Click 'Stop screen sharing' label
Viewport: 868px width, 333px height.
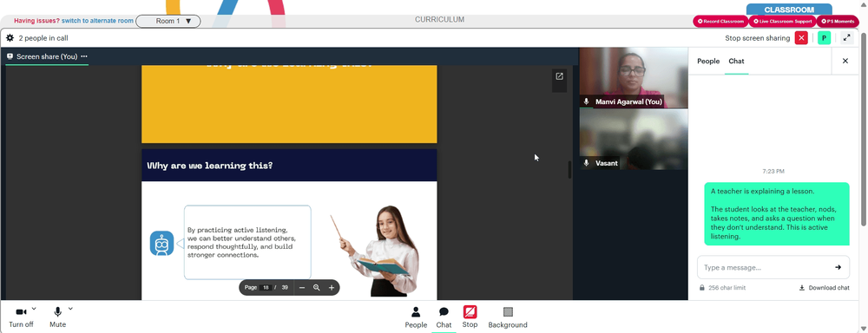point(757,38)
